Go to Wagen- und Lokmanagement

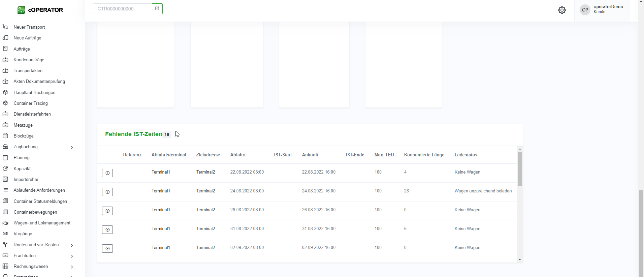click(42, 223)
